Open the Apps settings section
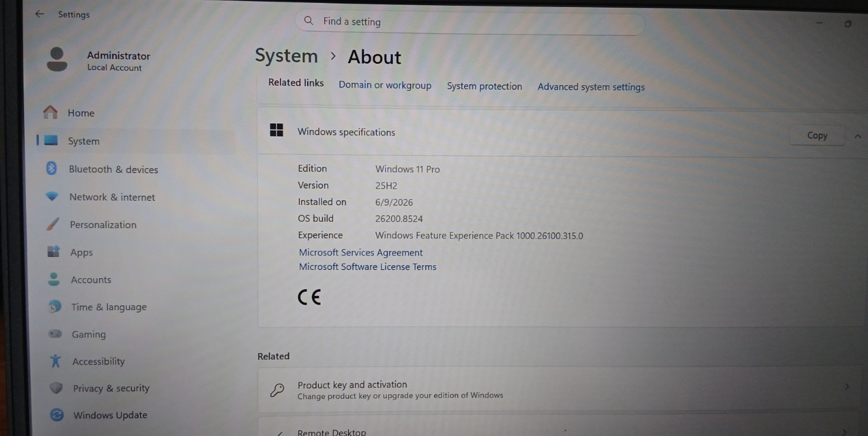868x436 pixels. point(81,252)
